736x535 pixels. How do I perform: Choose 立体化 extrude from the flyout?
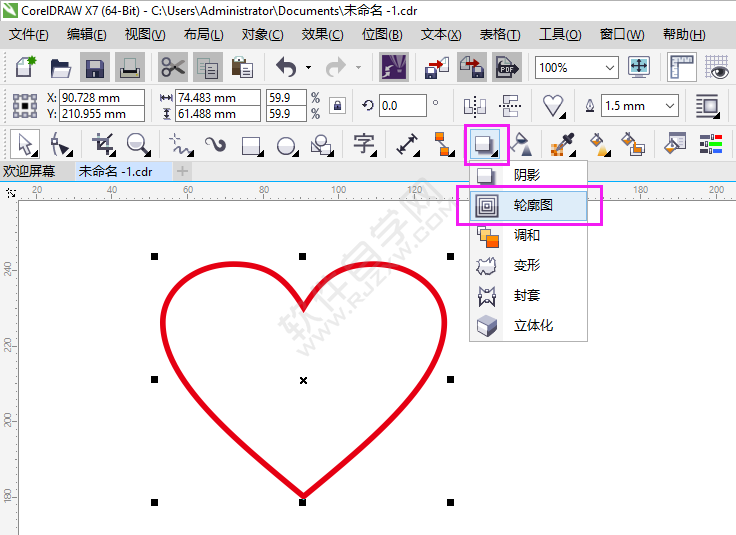tap(529, 326)
